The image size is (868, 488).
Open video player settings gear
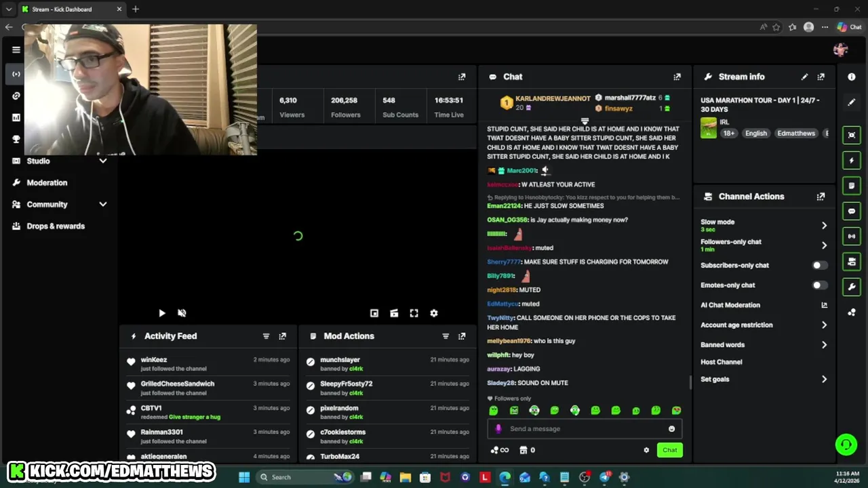pyautogui.click(x=434, y=313)
